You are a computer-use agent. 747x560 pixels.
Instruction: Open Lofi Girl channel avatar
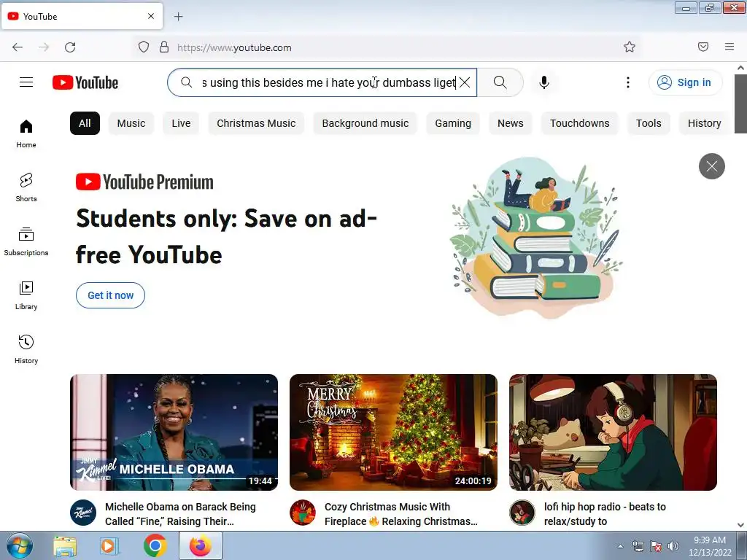522,513
